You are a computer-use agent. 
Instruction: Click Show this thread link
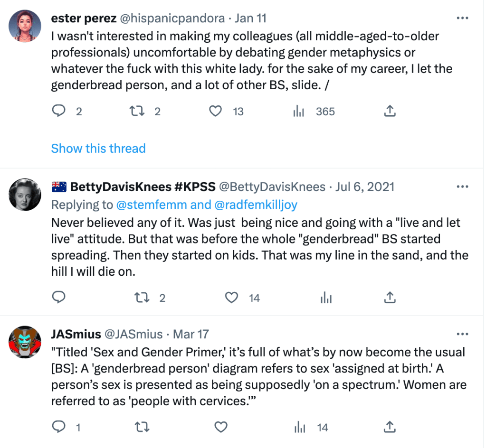pyautogui.click(x=98, y=149)
